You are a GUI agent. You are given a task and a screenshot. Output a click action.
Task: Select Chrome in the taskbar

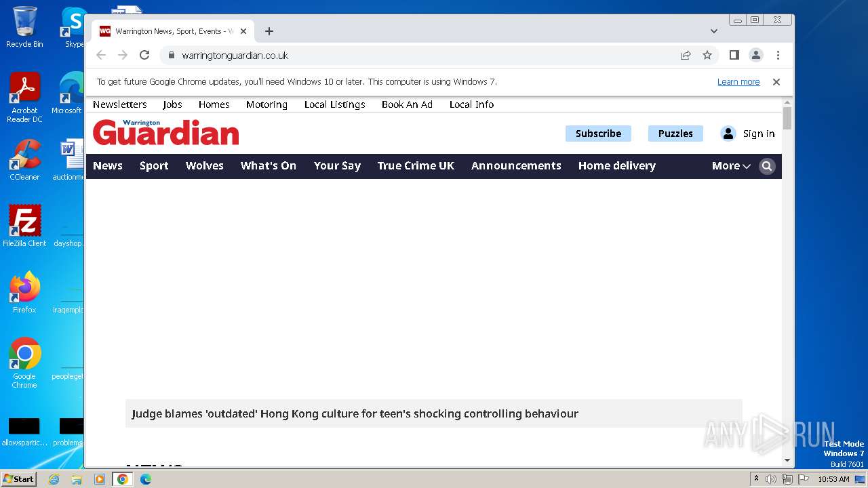(x=123, y=479)
